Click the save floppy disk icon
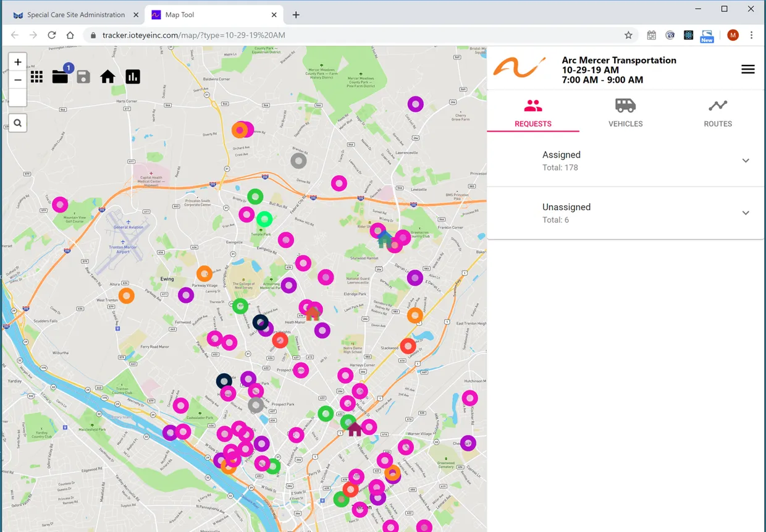This screenshot has width=766, height=532. pos(83,77)
